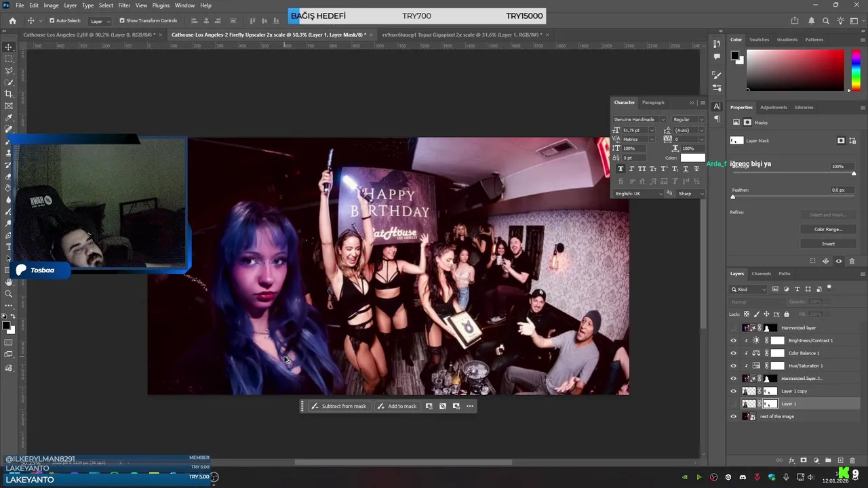Click the Invert button in Properties
Screen dimensions: 868x488
click(x=828, y=243)
